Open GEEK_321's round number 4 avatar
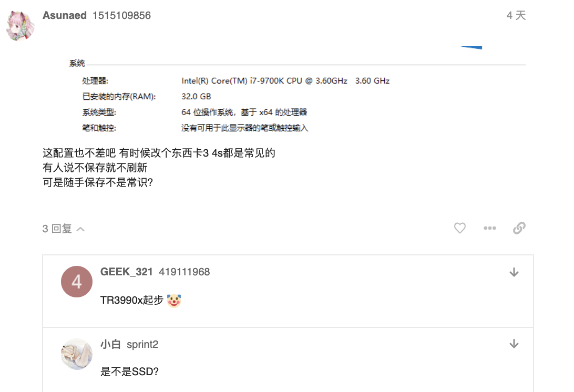The height and width of the screenshot is (392, 574). pyautogui.click(x=77, y=282)
